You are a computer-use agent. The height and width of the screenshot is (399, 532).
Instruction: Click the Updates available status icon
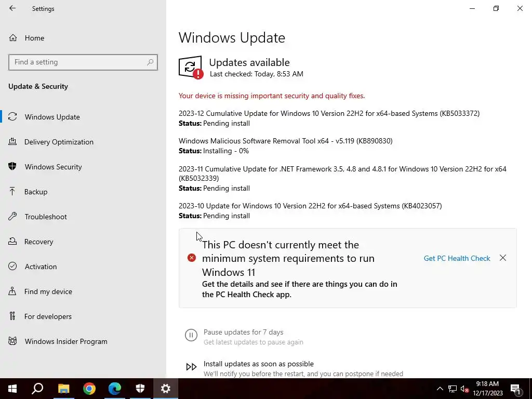tap(191, 67)
